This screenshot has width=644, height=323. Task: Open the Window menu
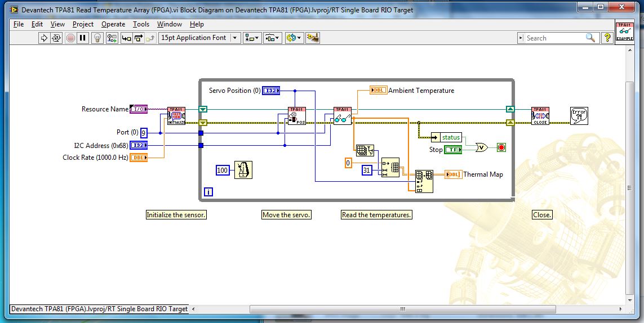169,24
